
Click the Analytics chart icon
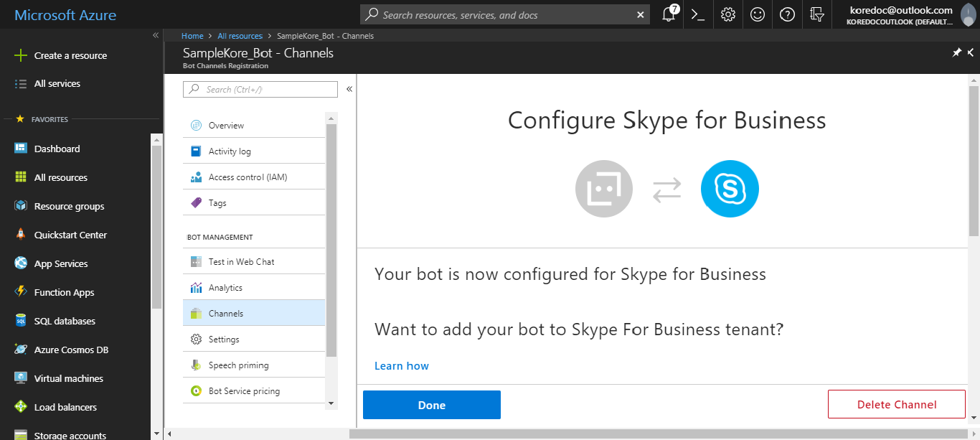[196, 288]
